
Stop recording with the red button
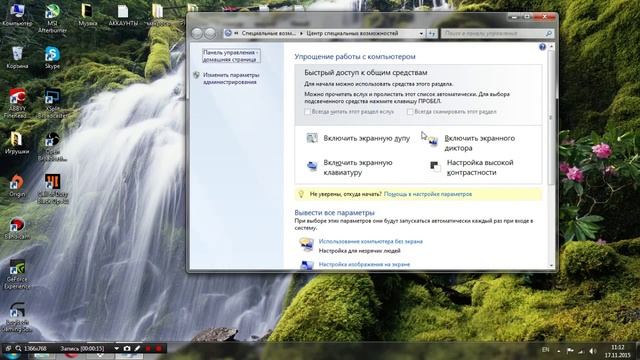(158, 348)
